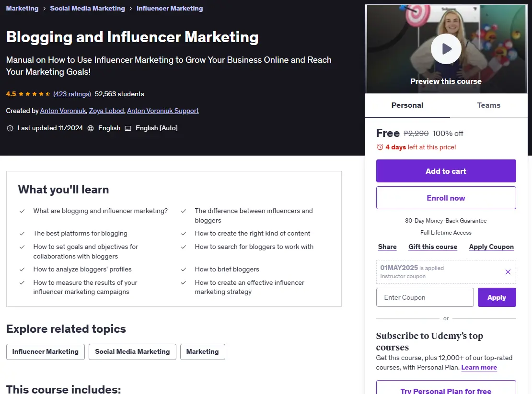Viewport: 532px width, 394px height.
Task: Click the checkmark next to 'How to brief bloggers'
Action: pyautogui.click(x=184, y=270)
